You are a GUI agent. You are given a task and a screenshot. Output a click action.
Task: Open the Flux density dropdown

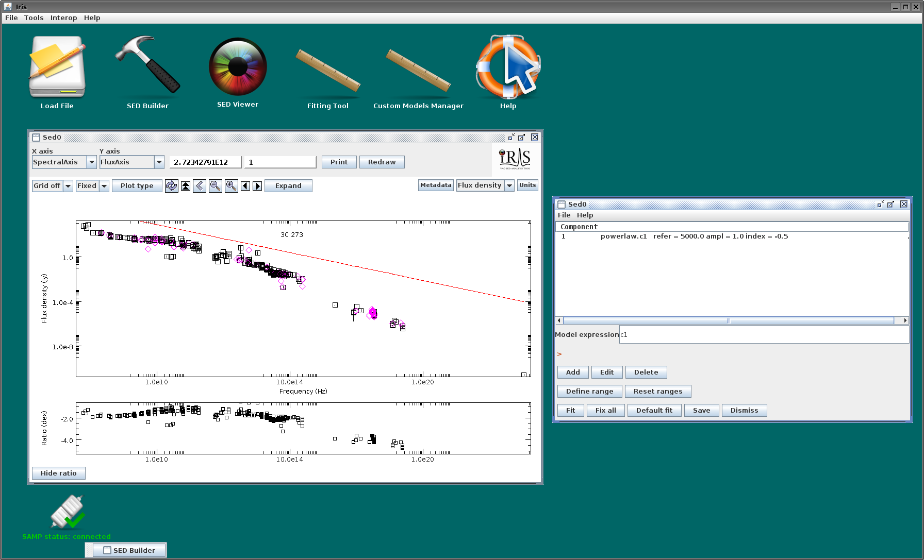pyautogui.click(x=485, y=185)
